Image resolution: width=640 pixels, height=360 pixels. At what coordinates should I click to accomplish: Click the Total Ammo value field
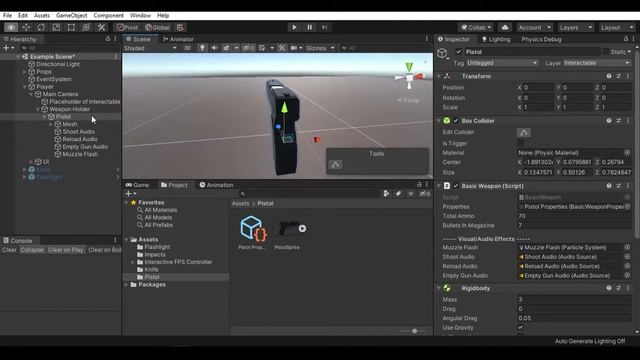tap(574, 216)
